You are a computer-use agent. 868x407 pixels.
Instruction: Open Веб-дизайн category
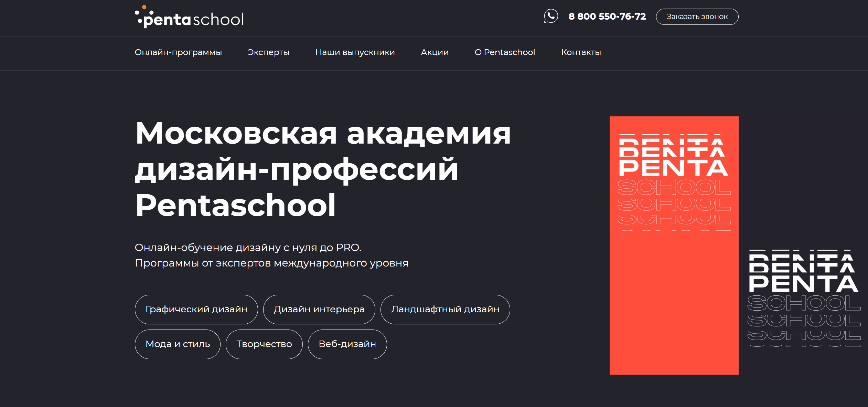[347, 344]
